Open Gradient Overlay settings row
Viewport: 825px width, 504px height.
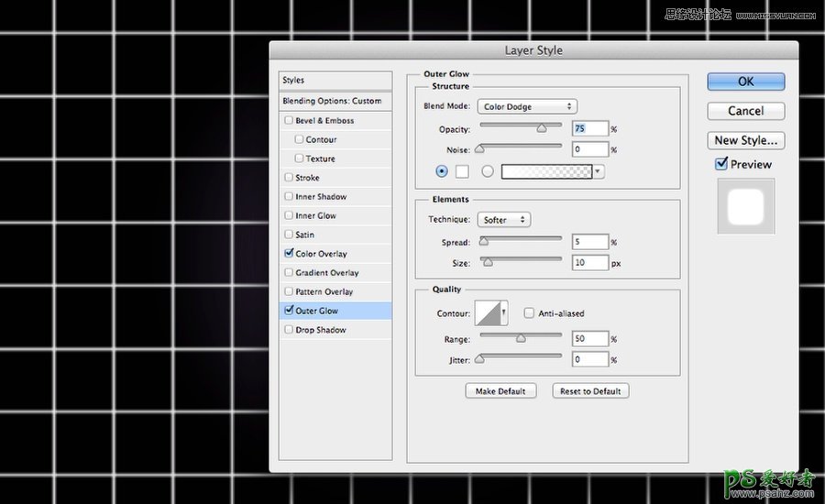[335, 272]
